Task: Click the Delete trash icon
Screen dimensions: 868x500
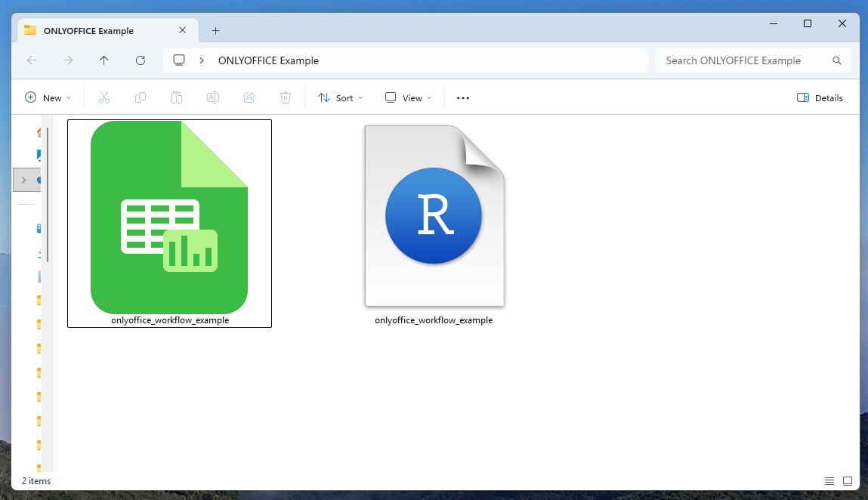Action: pyautogui.click(x=286, y=97)
